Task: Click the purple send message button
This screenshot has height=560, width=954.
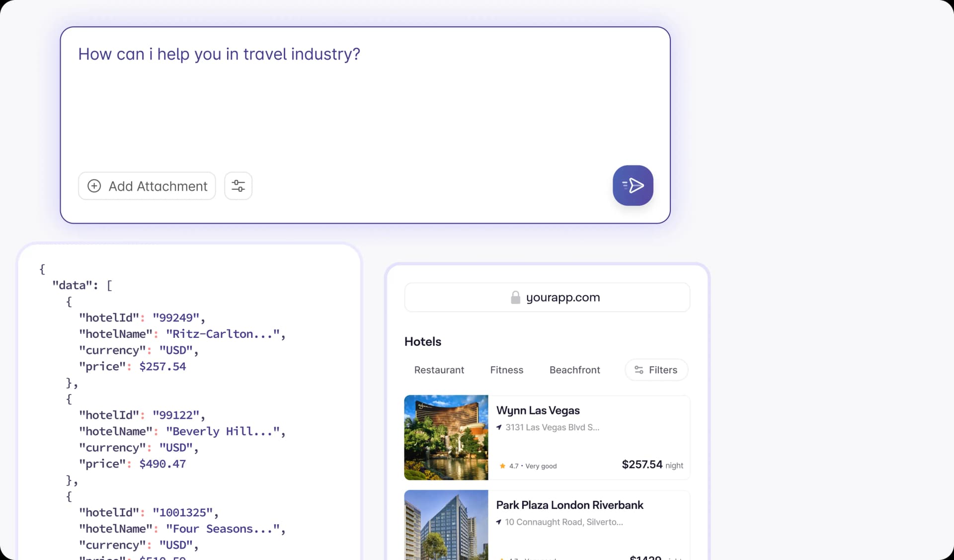Action: [x=633, y=185]
